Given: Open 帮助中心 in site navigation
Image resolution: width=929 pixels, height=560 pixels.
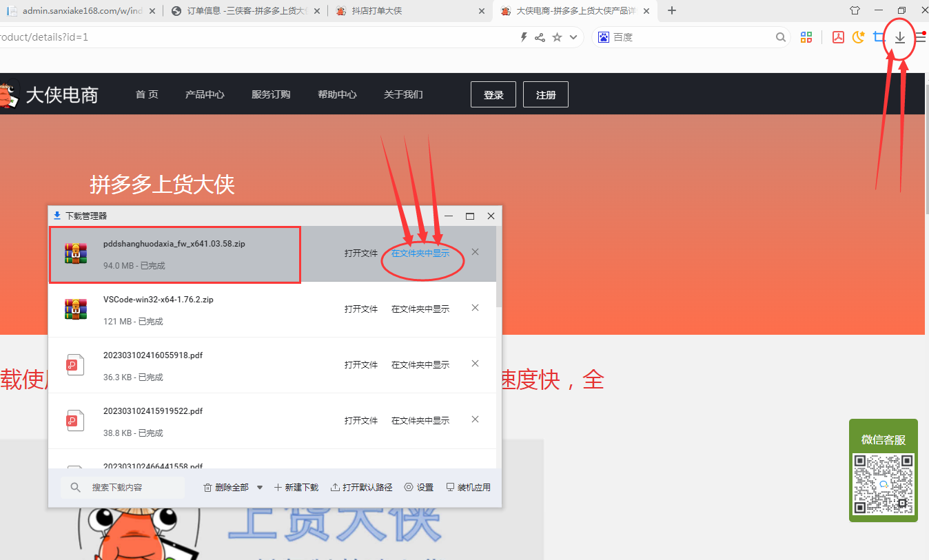Looking at the screenshot, I should pyautogui.click(x=337, y=94).
